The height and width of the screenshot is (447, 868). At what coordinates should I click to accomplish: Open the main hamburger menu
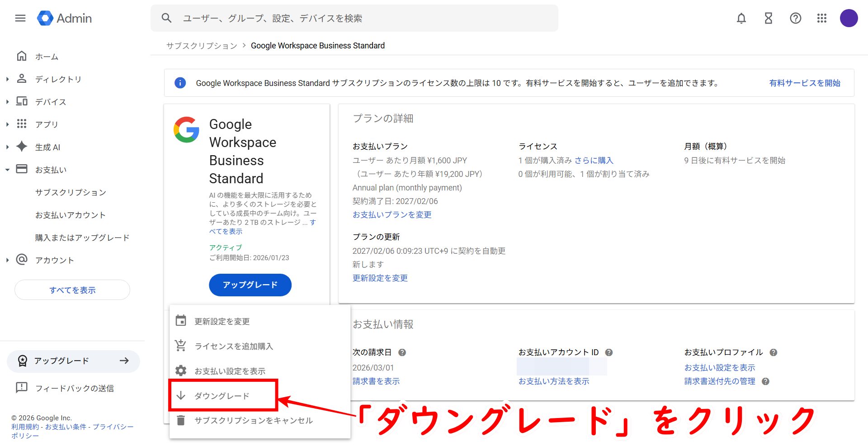click(20, 18)
